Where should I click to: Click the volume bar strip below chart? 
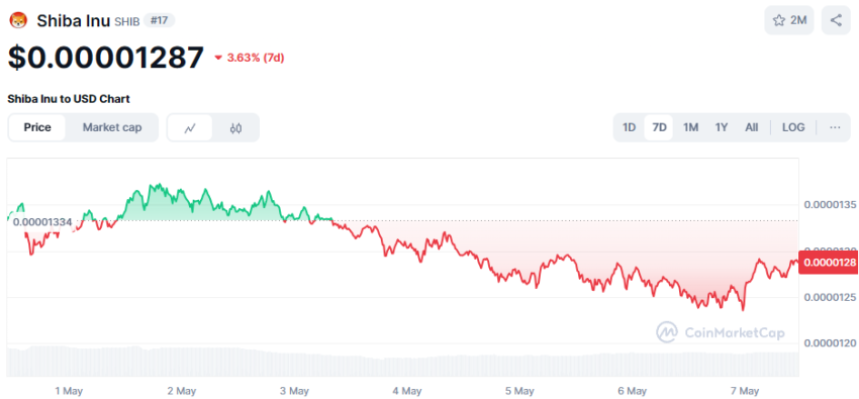point(403,361)
